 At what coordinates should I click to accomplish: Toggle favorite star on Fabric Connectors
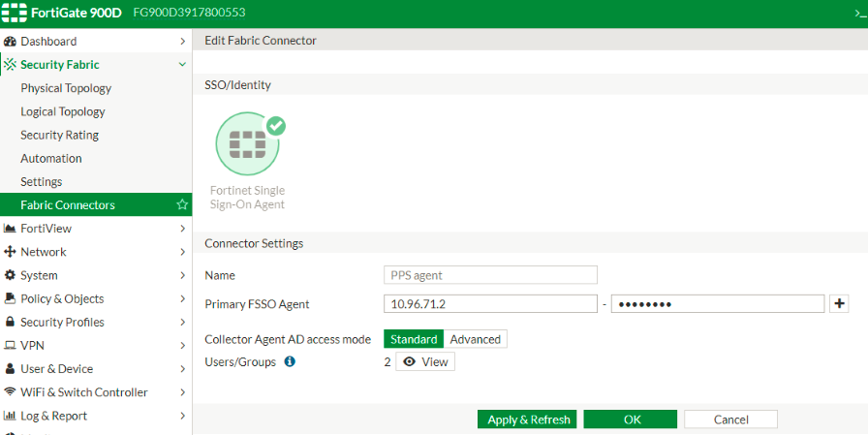(182, 204)
